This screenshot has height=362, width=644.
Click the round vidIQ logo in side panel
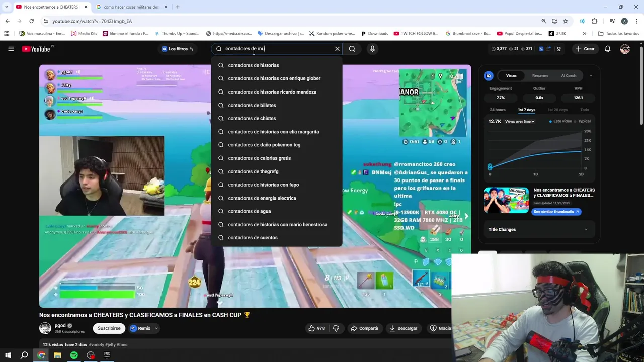pos(488,76)
